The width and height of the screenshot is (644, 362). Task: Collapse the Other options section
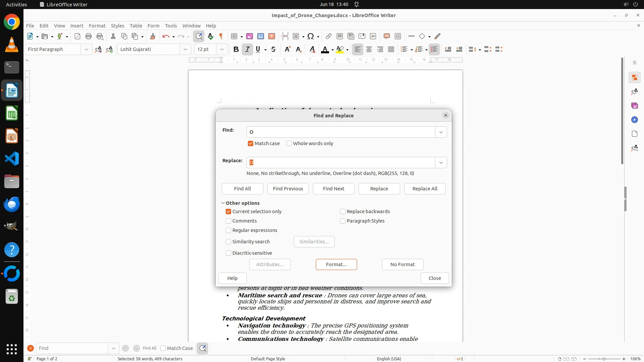223,203
